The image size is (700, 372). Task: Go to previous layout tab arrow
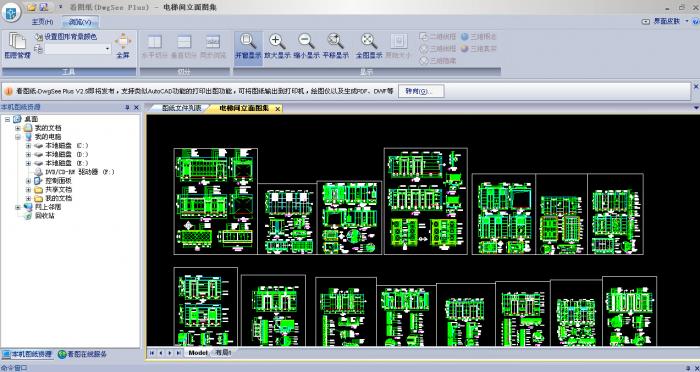click(x=161, y=353)
